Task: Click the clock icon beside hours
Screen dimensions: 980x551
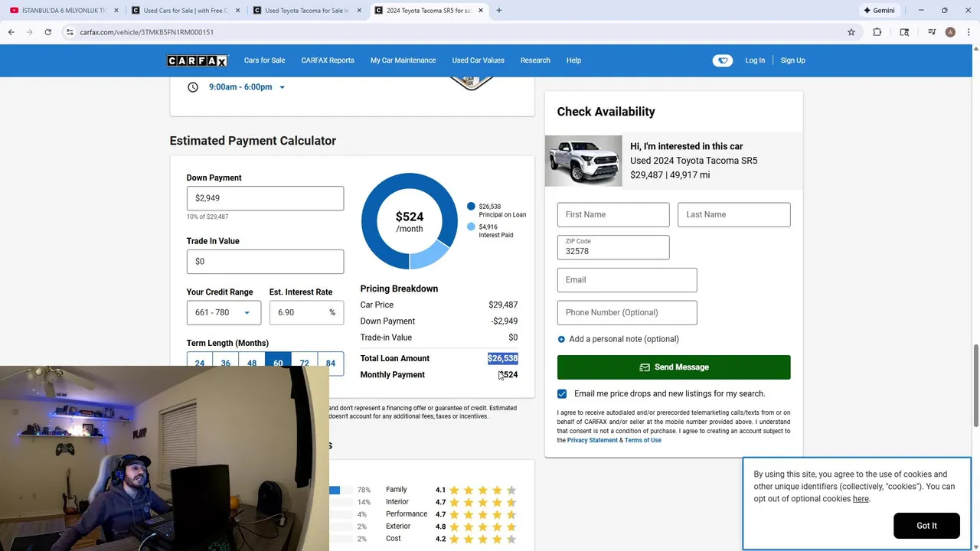Action: click(193, 87)
